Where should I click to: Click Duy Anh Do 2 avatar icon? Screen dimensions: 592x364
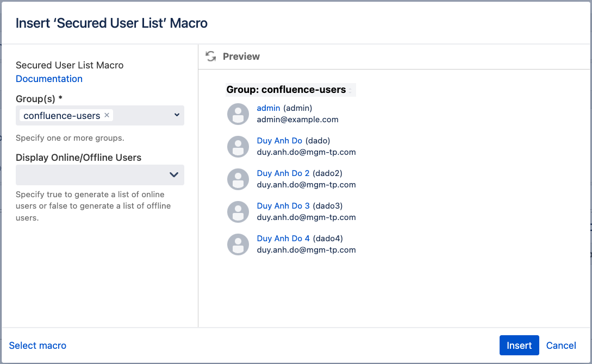[238, 179]
